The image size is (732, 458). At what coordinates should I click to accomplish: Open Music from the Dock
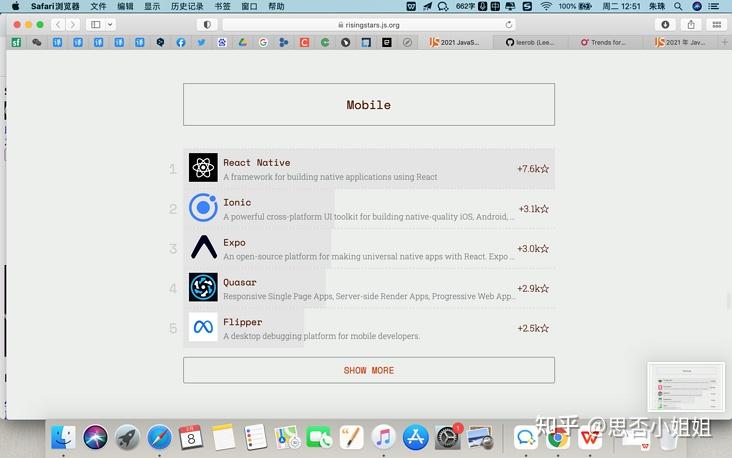point(383,437)
